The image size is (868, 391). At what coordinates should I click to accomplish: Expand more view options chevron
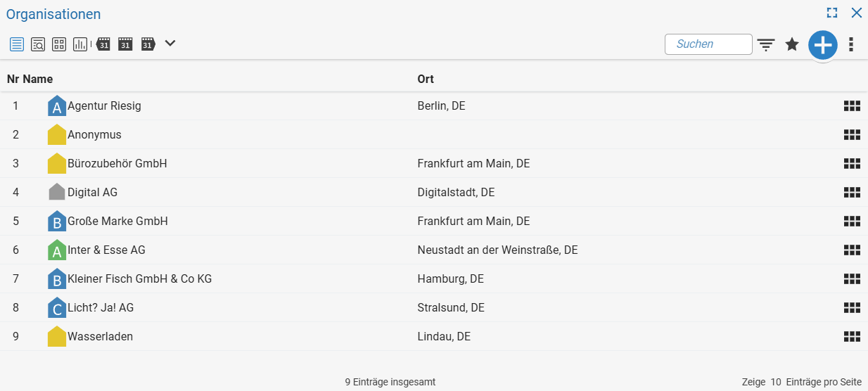click(170, 44)
